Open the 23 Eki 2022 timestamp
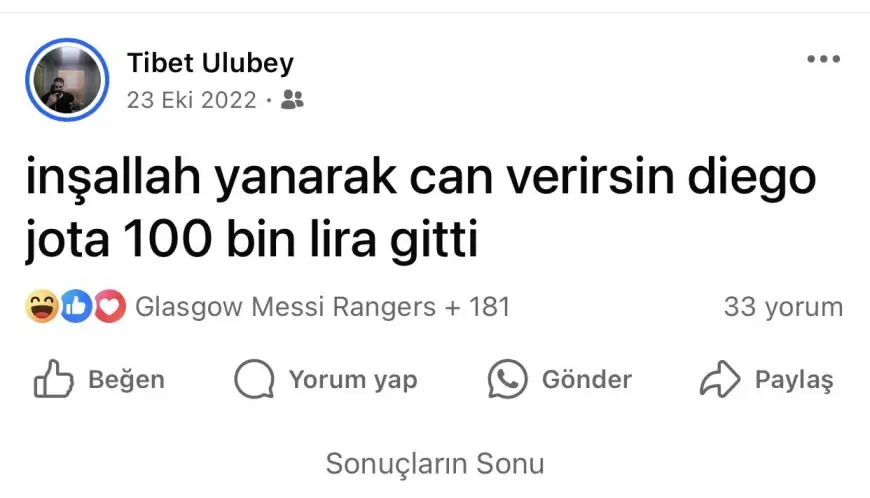The height and width of the screenshot is (498, 870). coord(191,100)
